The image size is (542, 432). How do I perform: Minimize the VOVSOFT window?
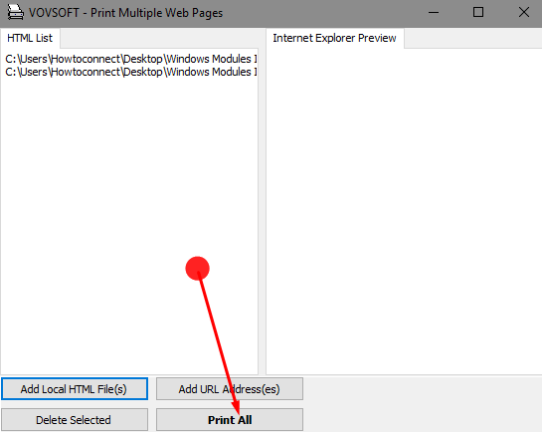pyautogui.click(x=433, y=13)
